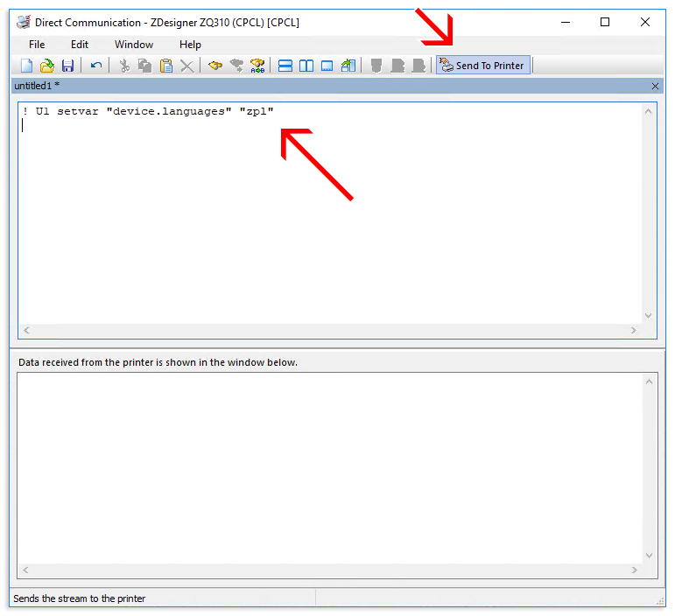Tile windows vertically with the toolbar icon
Viewport: 675px width, 616px height.
tap(306, 66)
